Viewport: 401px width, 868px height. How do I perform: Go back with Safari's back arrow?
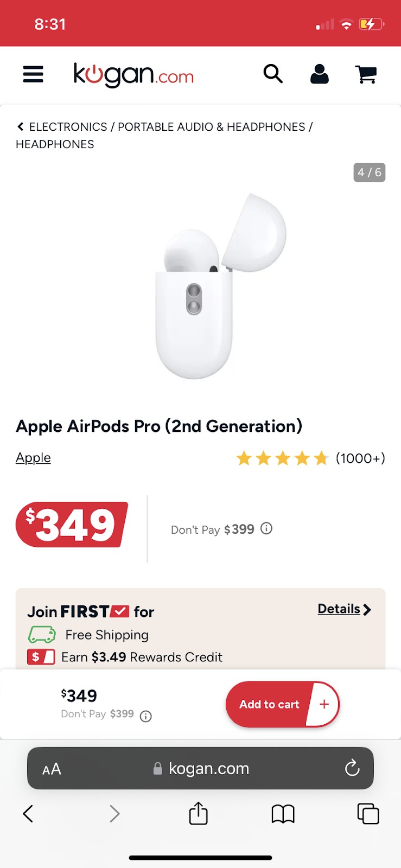pyautogui.click(x=28, y=813)
